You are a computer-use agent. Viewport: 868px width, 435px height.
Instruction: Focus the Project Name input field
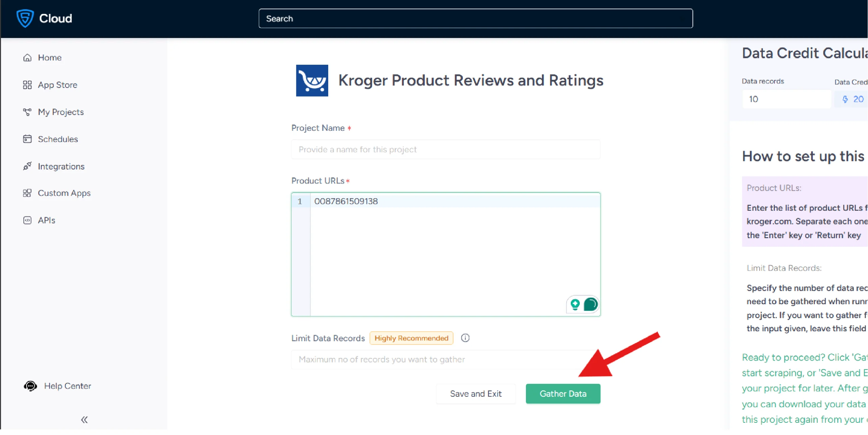click(x=446, y=149)
